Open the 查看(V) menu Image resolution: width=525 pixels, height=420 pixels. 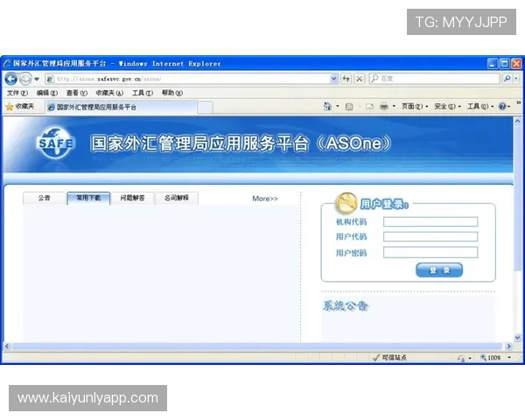(x=76, y=93)
